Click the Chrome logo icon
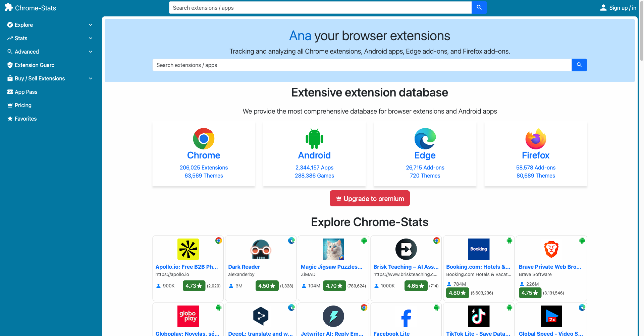The image size is (644, 336). [204, 139]
